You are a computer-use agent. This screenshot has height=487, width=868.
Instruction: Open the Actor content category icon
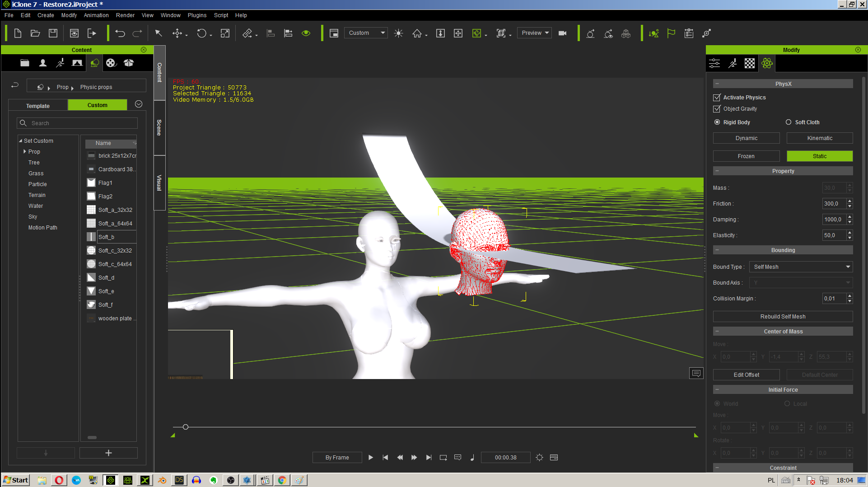[x=43, y=63]
